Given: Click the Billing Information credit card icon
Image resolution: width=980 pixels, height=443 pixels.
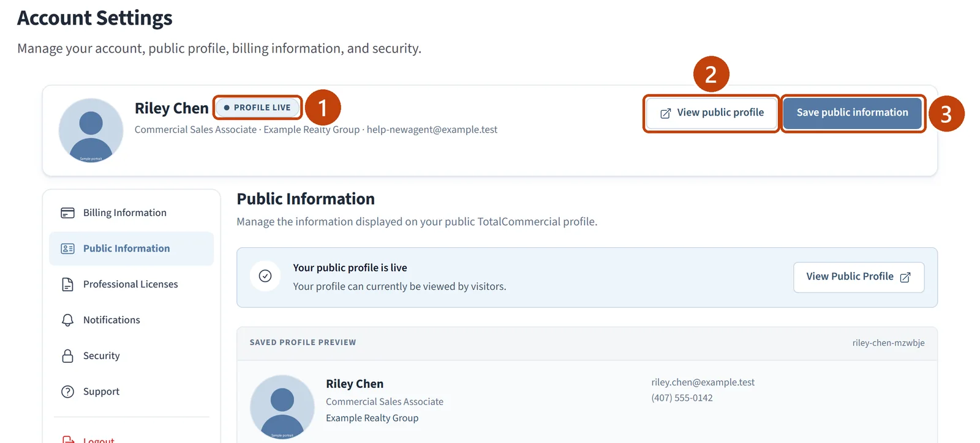Looking at the screenshot, I should coord(67,213).
